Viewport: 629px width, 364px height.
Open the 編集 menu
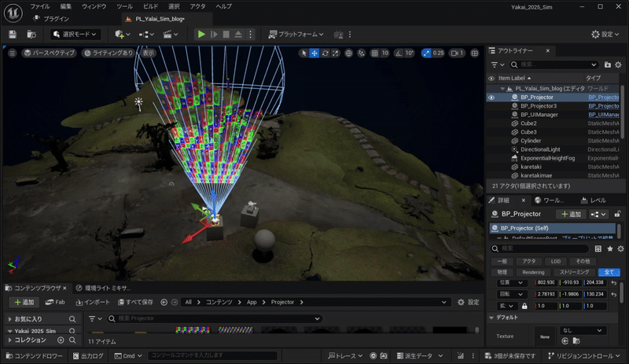point(66,6)
